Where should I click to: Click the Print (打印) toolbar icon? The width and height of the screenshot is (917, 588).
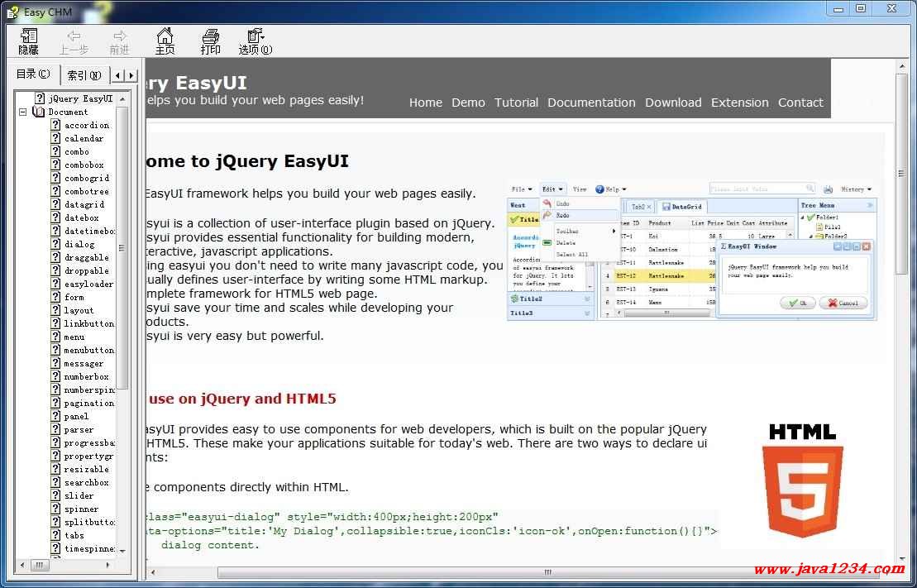[x=211, y=36]
